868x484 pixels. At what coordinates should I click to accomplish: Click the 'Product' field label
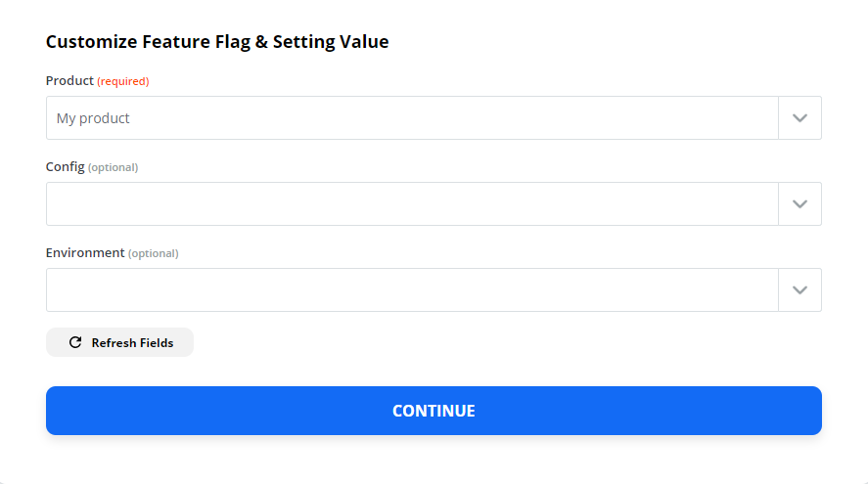[x=69, y=81]
